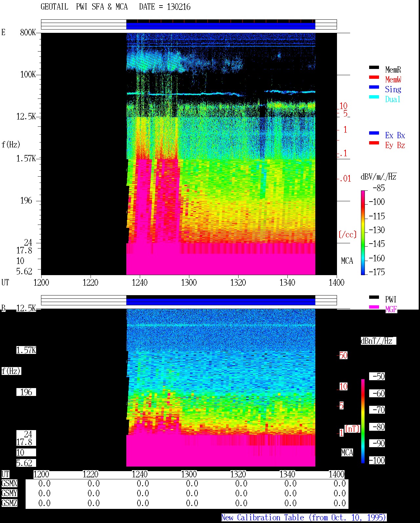420x523 pixels.
Task: Click the magenta MGF legend swatch
Action: [374, 307]
